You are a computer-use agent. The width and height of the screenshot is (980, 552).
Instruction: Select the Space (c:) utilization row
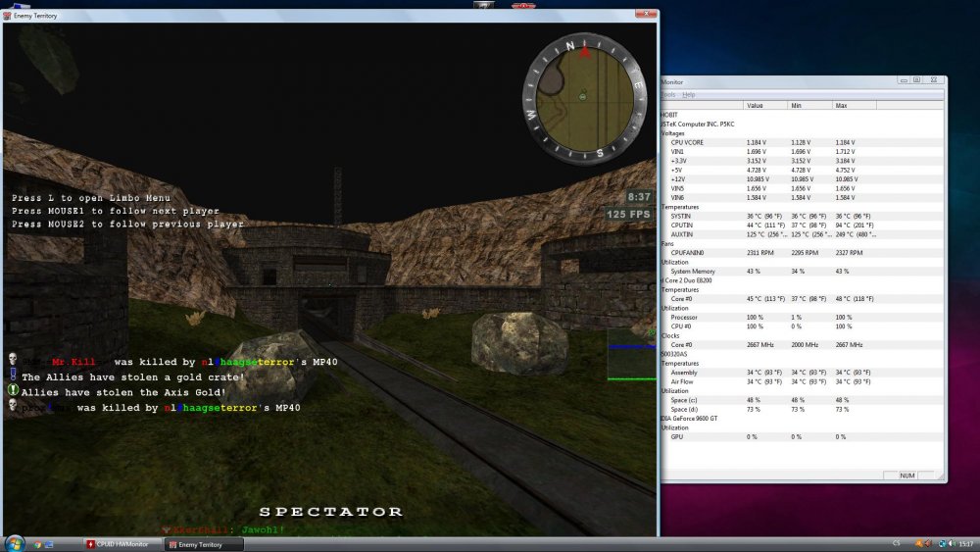click(x=802, y=400)
